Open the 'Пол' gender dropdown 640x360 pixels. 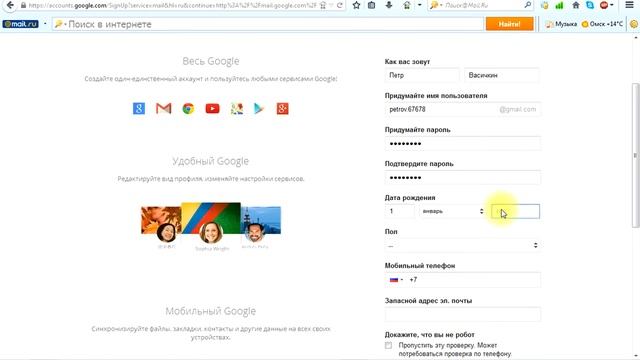462,245
